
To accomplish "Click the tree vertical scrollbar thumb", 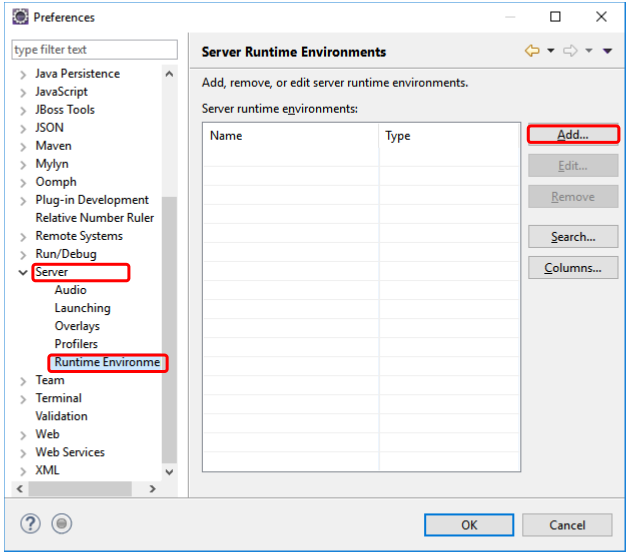I will tap(169, 329).
